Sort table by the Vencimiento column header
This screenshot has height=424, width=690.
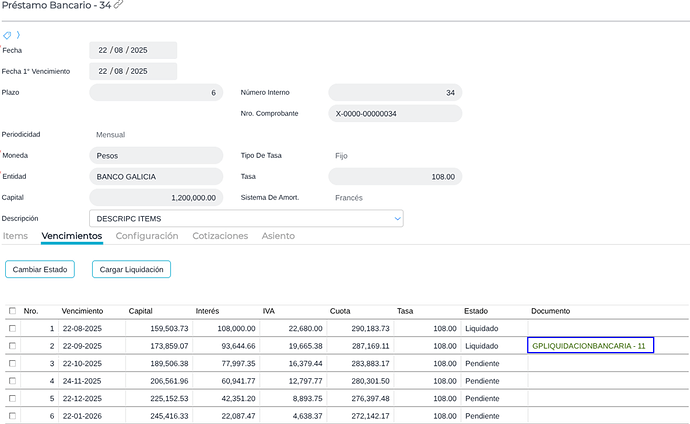click(x=82, y=311)
